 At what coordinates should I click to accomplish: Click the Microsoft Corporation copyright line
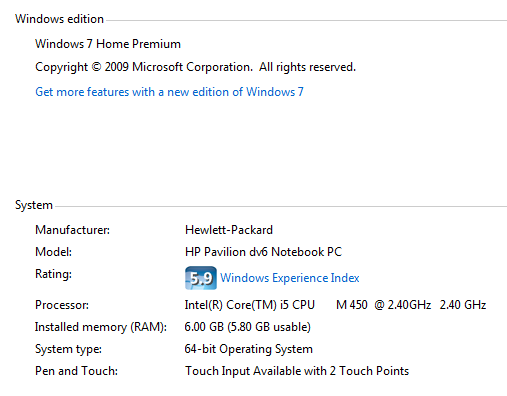coord(196,67)
